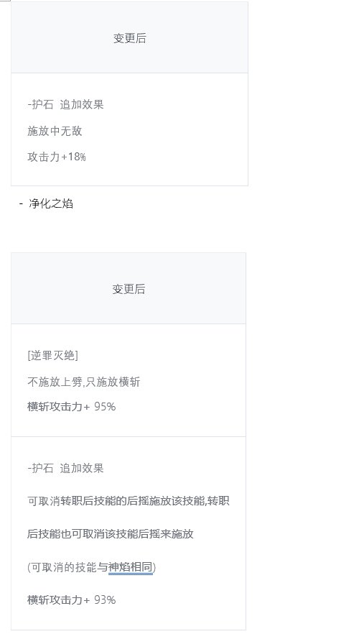Select the -护石 追加效果 line in first table
The height and width of the screenshot is (634, 364).
[x=65, y=104]
